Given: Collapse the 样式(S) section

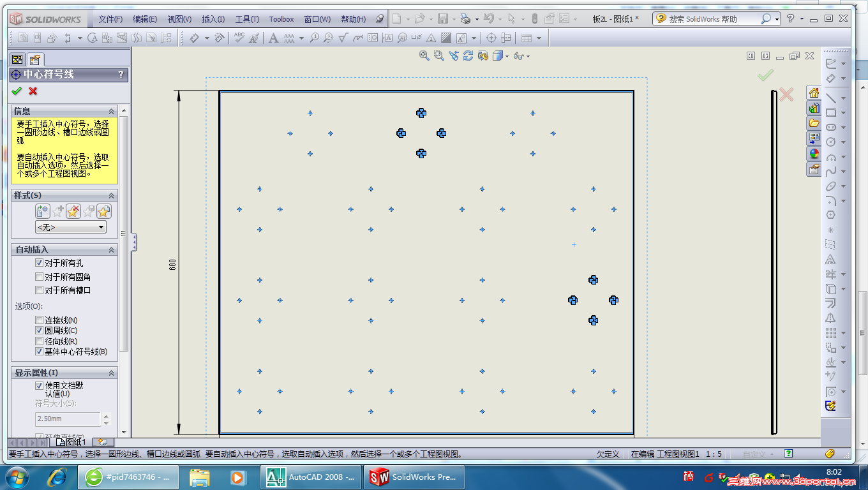Looking at the screenshot, I should point(111,195).
